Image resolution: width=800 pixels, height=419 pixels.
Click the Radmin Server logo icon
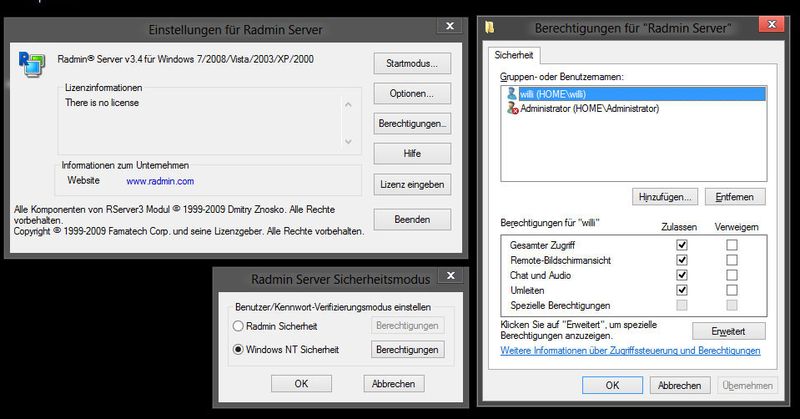point(32,64)
